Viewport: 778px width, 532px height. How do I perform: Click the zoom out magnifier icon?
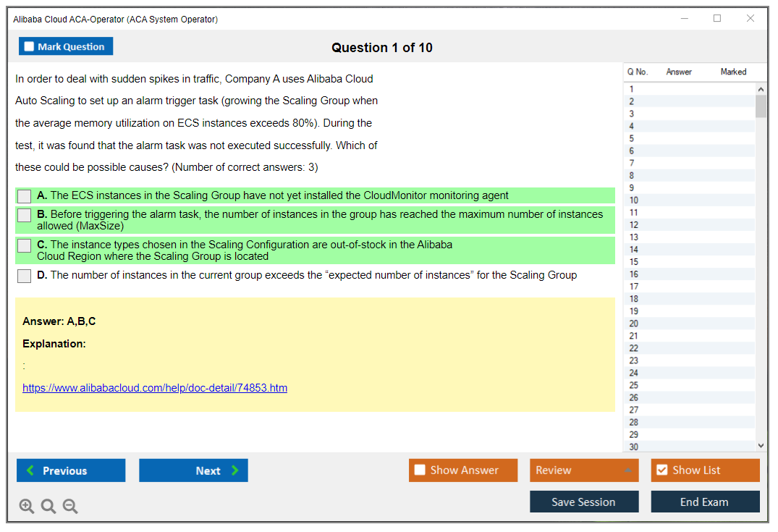70,507
